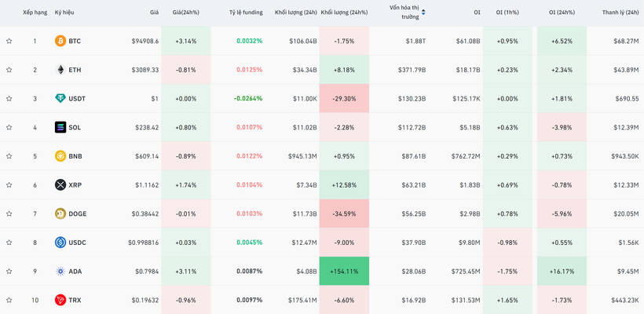The width and height of the screenshot is (644, 314).
Task: Open the TRX symbol link
Action: click(75, 300)
